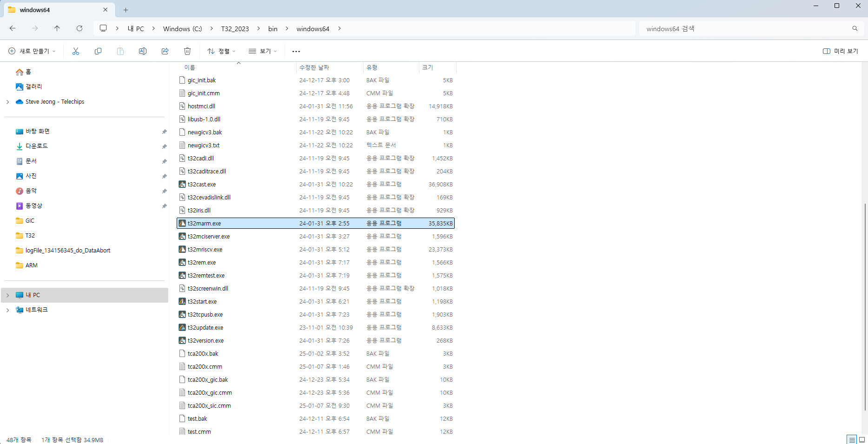Click the Rename icon in toolbar
868x444 pixels.
tap(143, 51)
